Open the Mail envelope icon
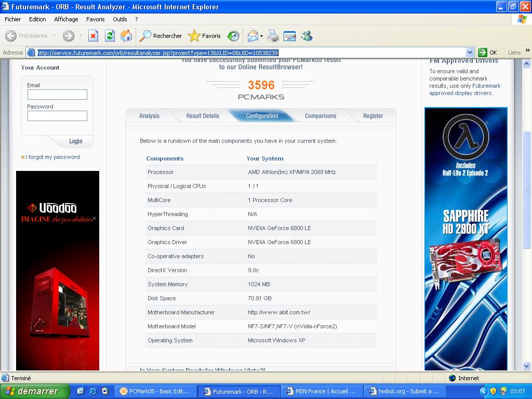Image resolution: width=532 pixels, height=399 pixels. 253,36
